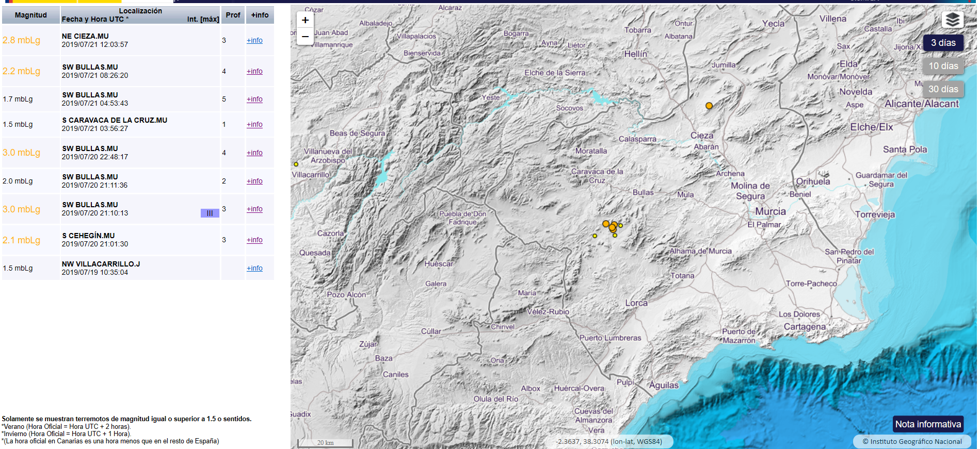Open the Nota informativa button
This screenshot has width=980, height=449.
point(927,424)
